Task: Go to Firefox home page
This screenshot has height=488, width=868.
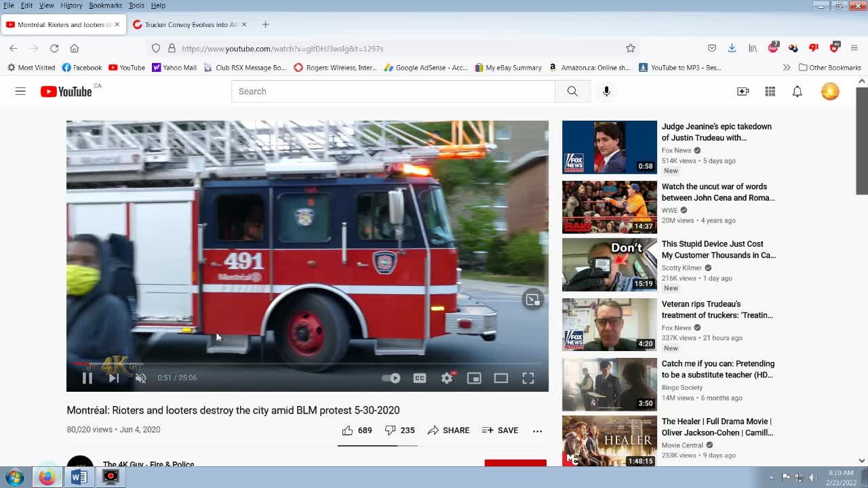Action: pos(75,48)
